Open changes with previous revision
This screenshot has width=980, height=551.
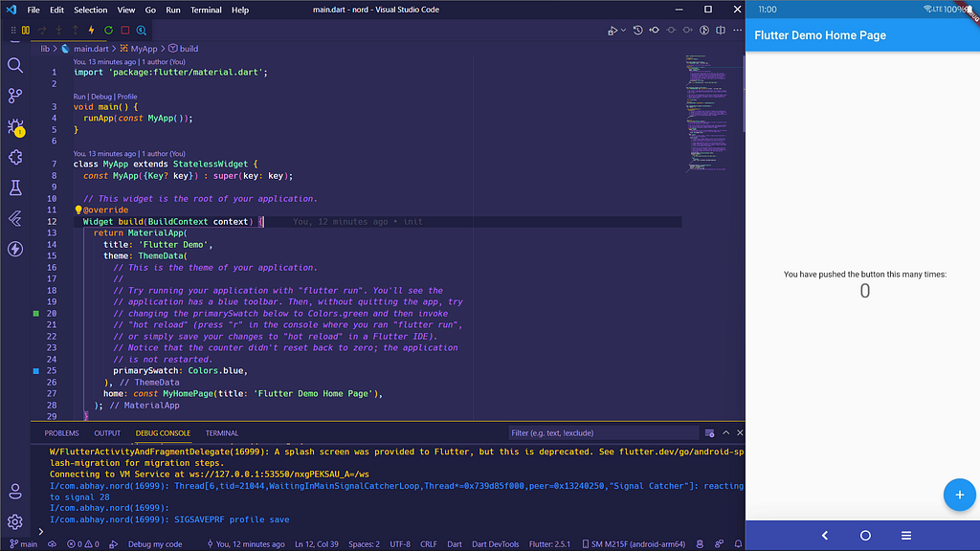pos(655,30)
